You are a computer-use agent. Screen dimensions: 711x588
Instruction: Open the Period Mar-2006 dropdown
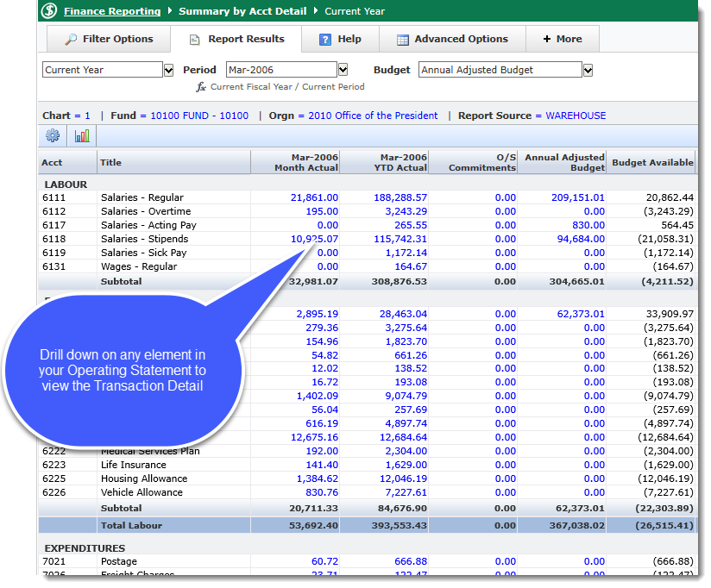[x=343, y=70]
